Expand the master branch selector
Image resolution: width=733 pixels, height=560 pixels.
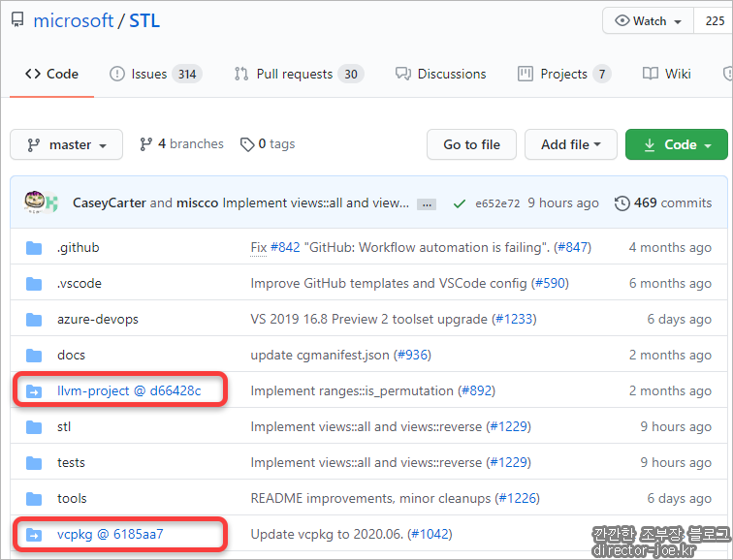(66, 144)
